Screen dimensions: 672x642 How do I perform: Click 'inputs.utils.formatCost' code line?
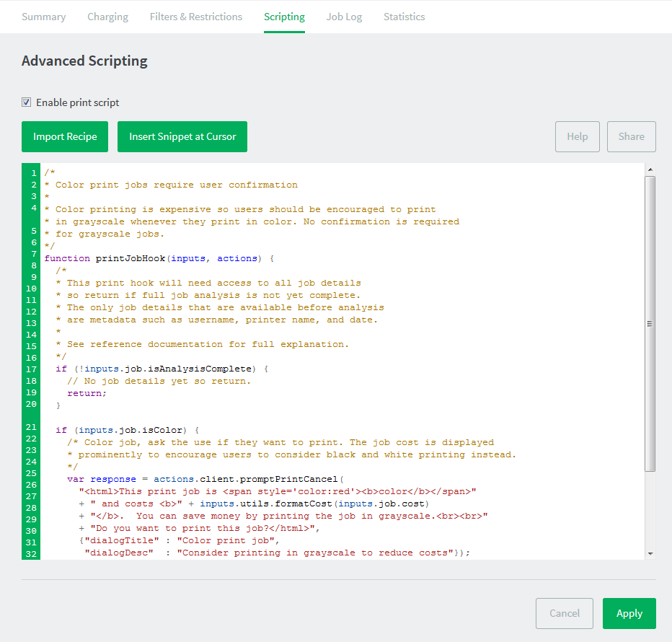click(254, 504)
